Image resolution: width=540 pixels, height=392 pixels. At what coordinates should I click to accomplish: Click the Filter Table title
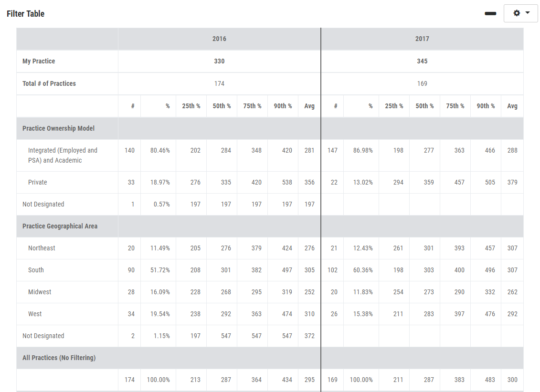coord(26,14)
